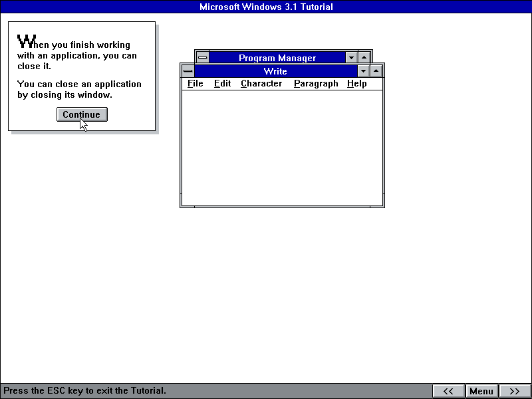The image size is (532, 399).
Task: Click the Continue button in the tutorial box
Action: click(x=82, y=114)
